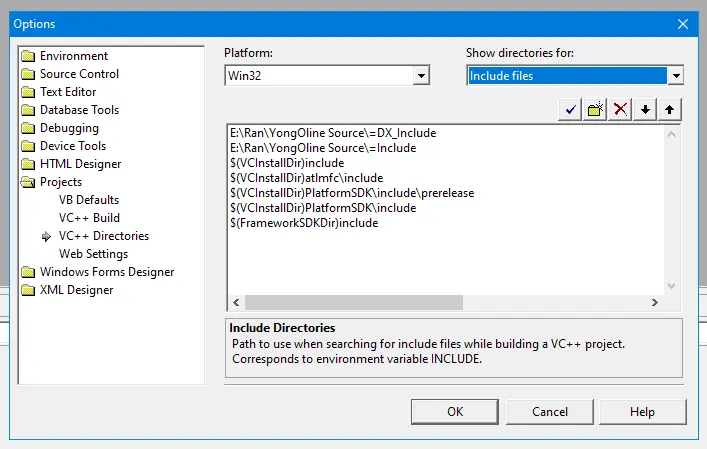
Task: Click the Device Tools folder icon
Action: point(28,146)
